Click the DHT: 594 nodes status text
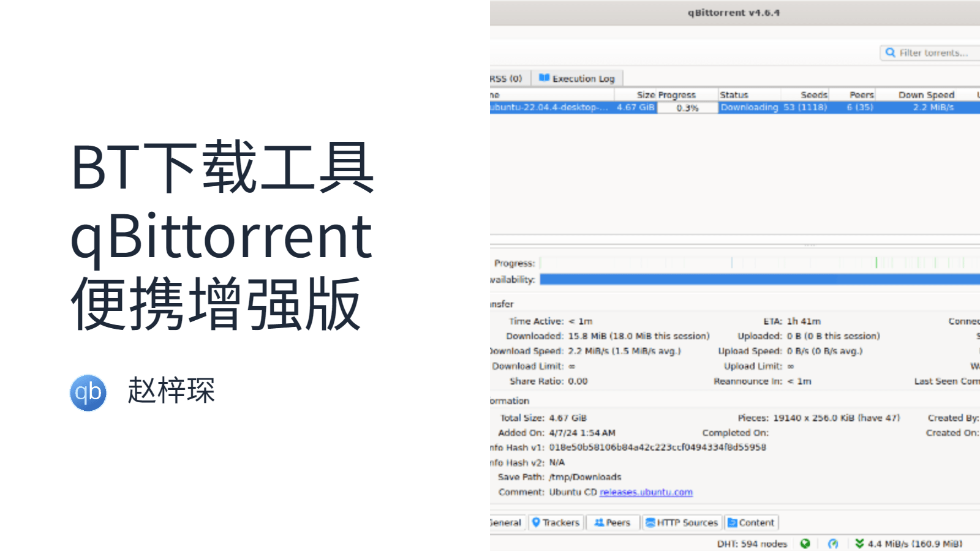Image resolution: width=980 pixels, height=551 pixels. coord(752,544)
